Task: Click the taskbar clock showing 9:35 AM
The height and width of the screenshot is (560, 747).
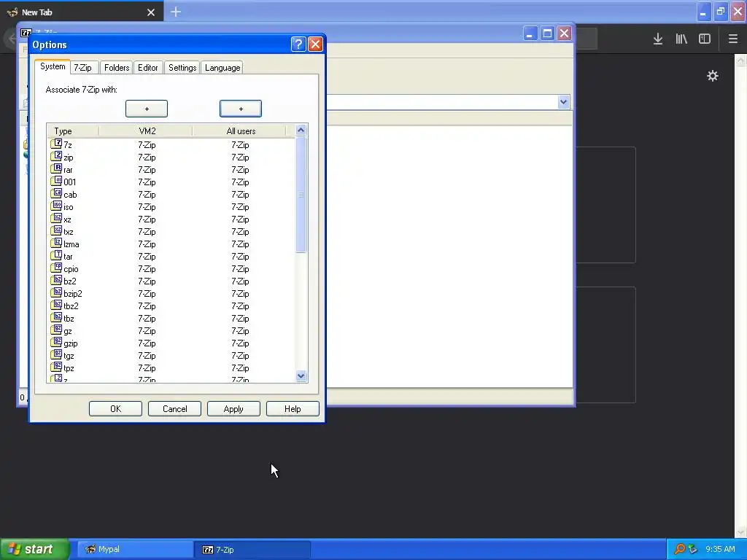Action: tap(720, 549)
